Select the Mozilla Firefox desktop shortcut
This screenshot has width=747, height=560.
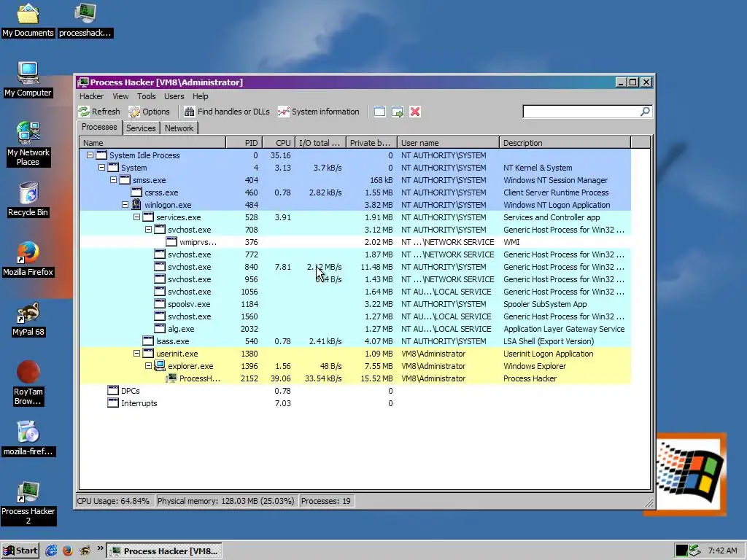pyautogui.click(x=28, y=260)
